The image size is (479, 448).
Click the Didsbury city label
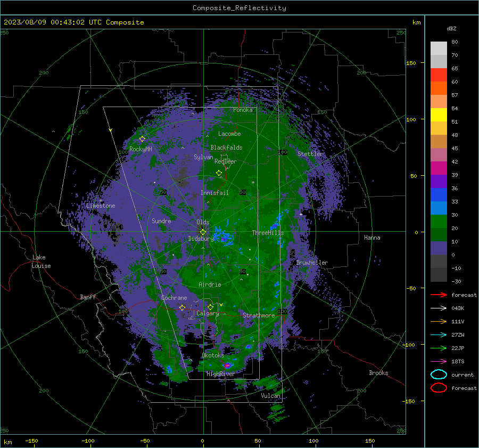point(201,239)
